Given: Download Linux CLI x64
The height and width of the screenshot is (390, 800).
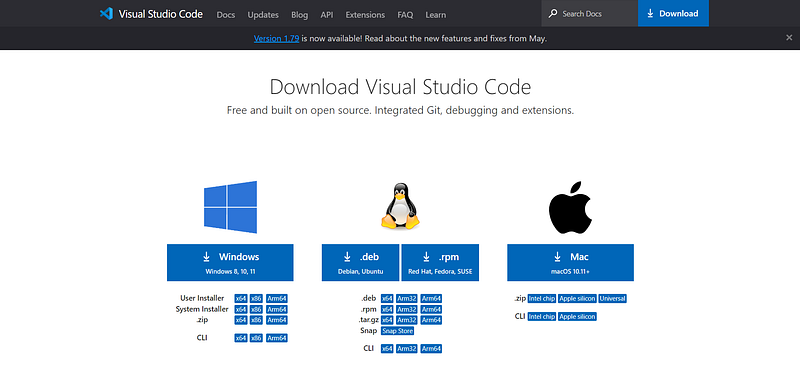Looking at the screenshot, I should (x=387, y=349).
